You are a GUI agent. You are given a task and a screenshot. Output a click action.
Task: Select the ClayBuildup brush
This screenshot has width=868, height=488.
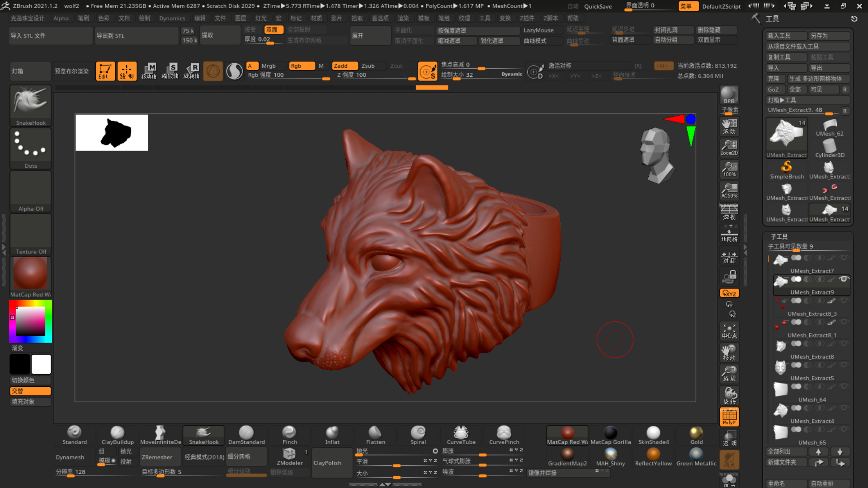(117, 435)
